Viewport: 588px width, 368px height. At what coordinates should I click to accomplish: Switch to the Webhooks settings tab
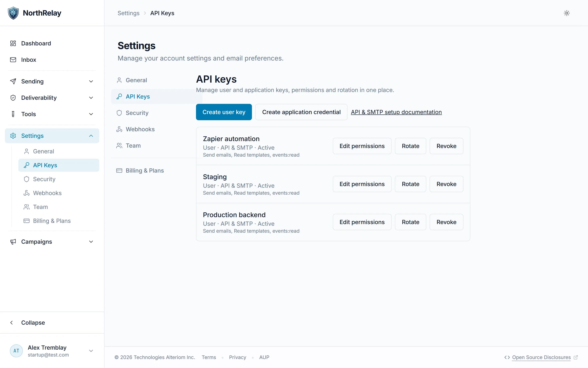(157, 129)
